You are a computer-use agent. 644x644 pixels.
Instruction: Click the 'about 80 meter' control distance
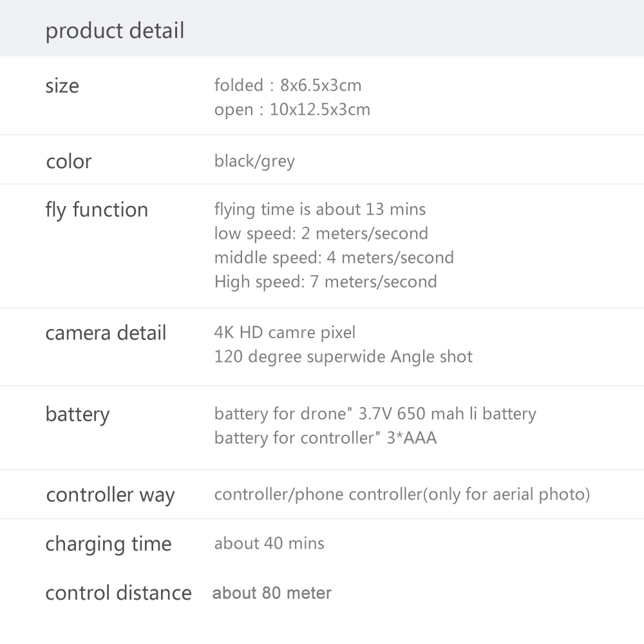(272, 593)
